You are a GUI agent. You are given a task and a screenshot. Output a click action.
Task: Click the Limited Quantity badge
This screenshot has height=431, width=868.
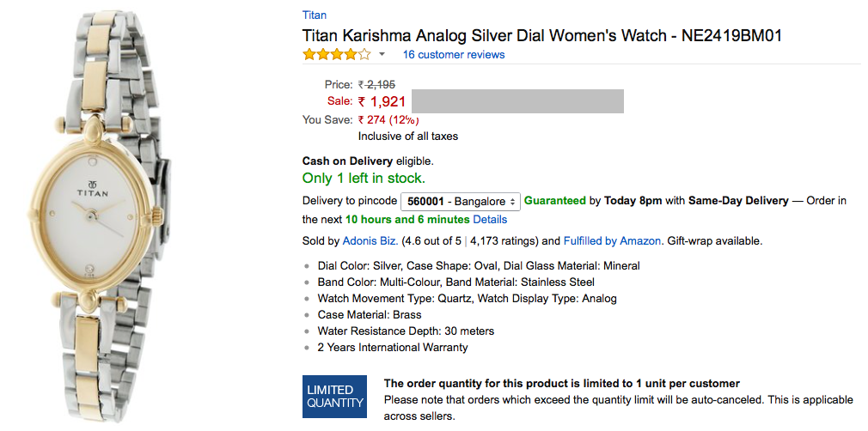click(x=335, y=397)
